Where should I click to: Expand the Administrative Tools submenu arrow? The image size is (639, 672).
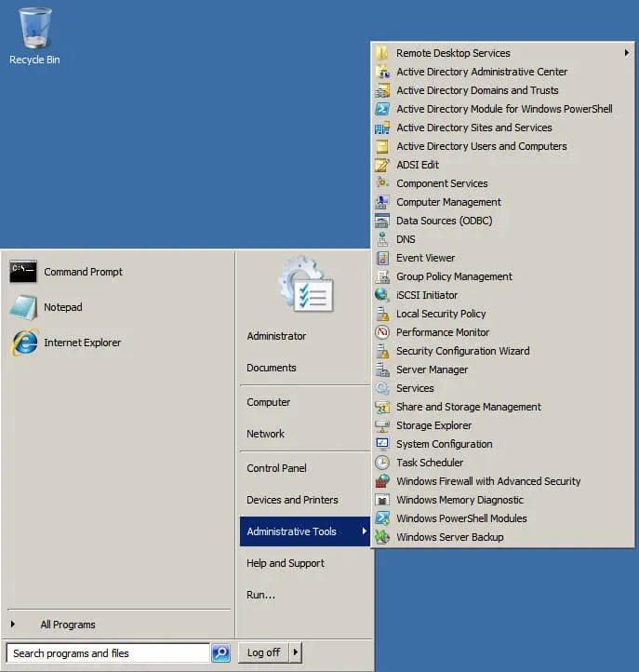[x=364, y=531]
